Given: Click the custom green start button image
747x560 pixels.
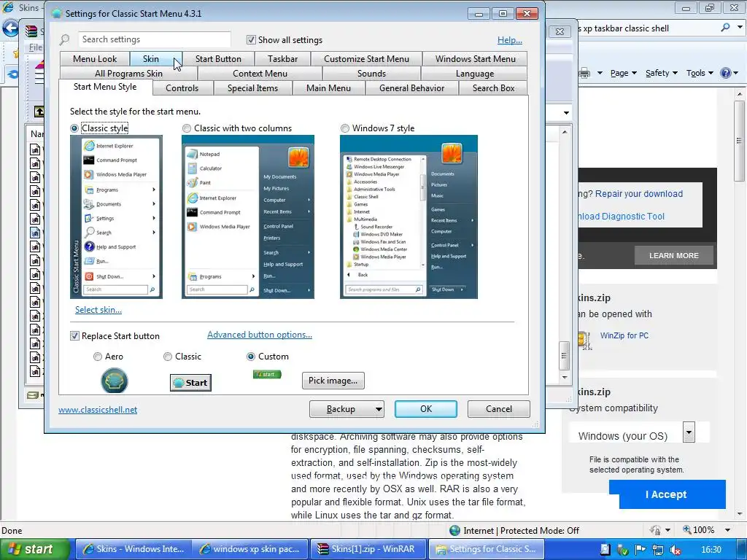Looking at the screenshot, I should pyautogui.click(x=267, y=374).
